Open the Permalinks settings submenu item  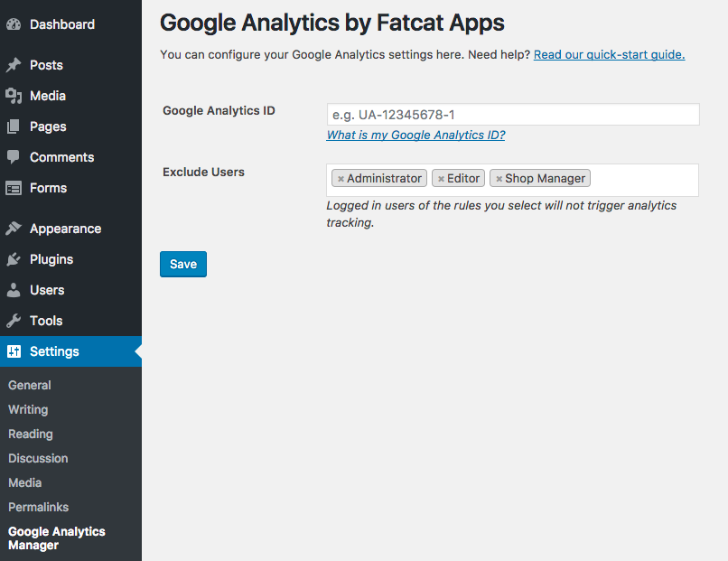[38, 507]
